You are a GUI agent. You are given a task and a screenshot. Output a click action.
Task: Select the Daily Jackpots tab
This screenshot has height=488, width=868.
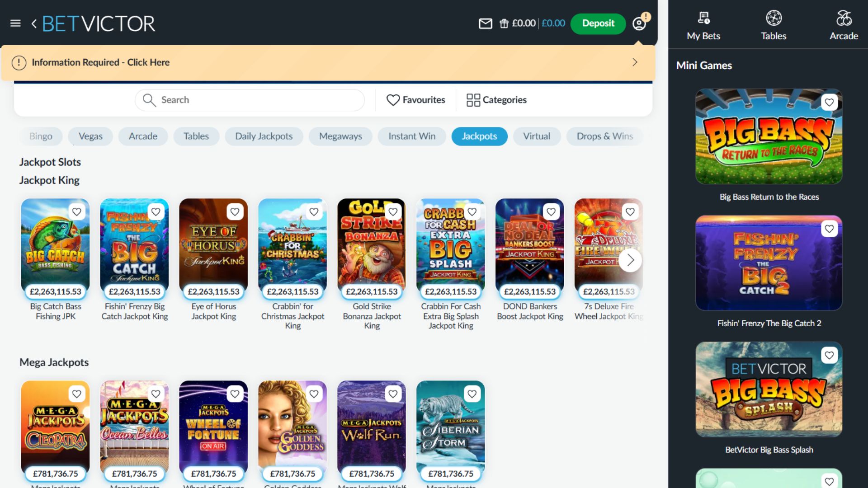[x=264, y=136]
